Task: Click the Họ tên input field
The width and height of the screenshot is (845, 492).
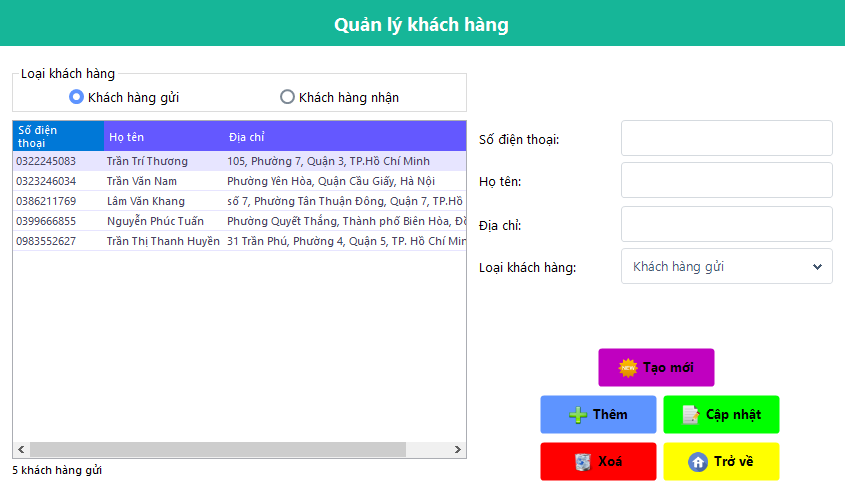Action: pos(726,181)
